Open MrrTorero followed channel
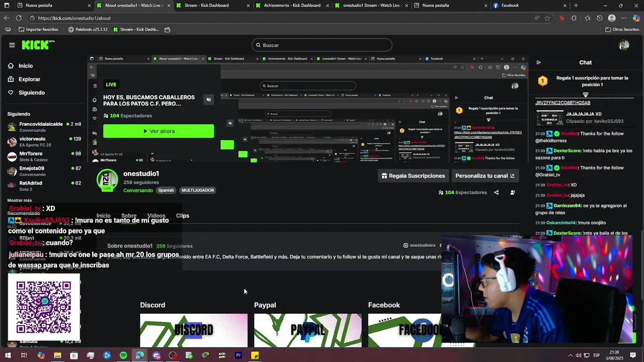Image resolution: width=644 pixels, height=362 pixels. click(44, 156)
